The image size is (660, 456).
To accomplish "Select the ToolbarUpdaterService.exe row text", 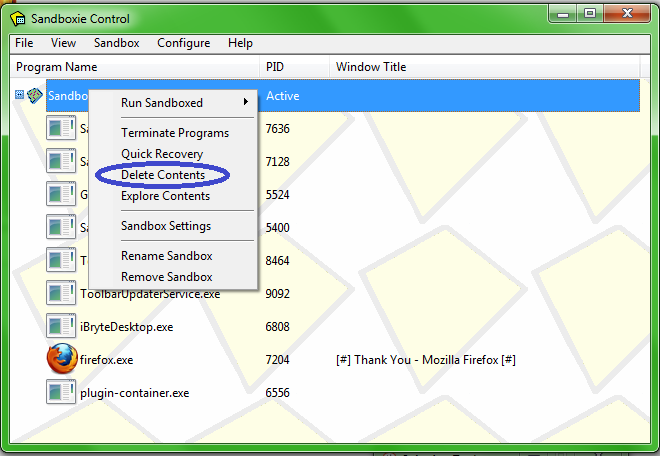I will click(x=150, y=294).
